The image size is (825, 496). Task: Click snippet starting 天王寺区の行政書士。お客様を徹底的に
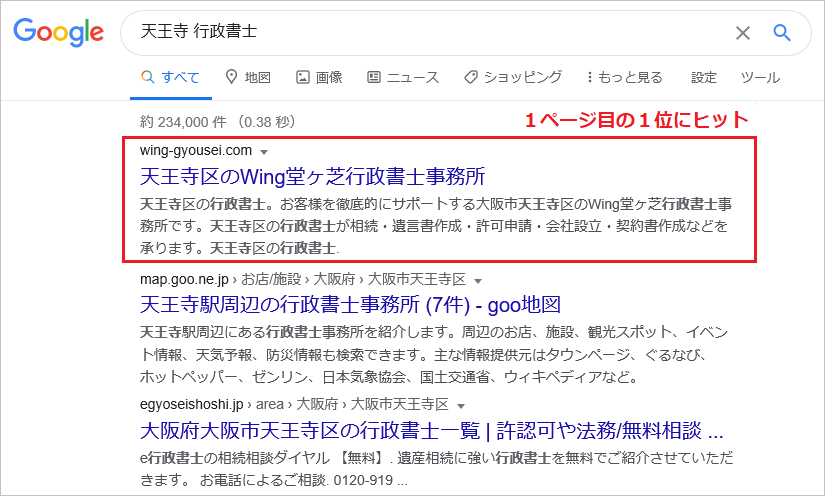436,226
